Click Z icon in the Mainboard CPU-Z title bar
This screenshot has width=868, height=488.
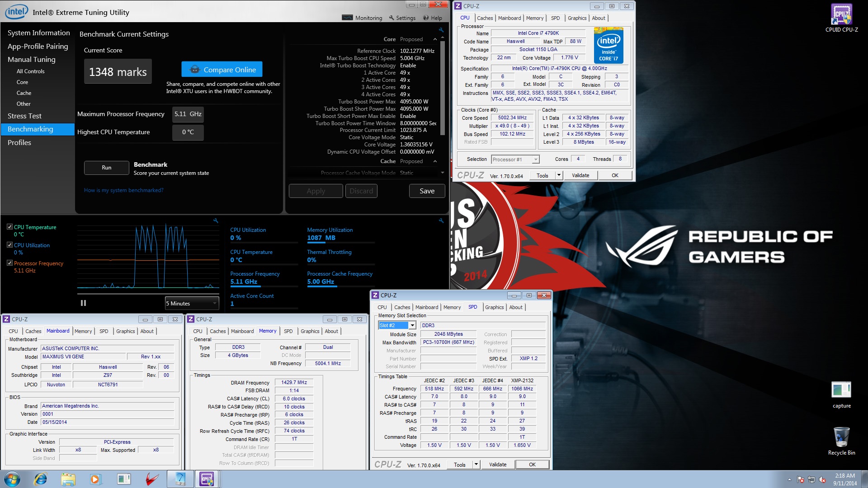[6, 319]
